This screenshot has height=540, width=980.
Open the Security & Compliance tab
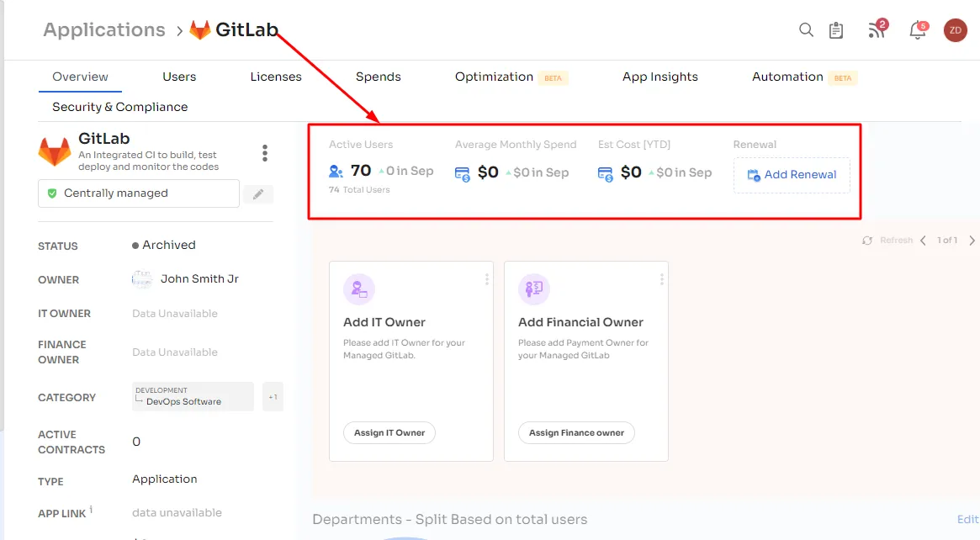tap(120, 107)
